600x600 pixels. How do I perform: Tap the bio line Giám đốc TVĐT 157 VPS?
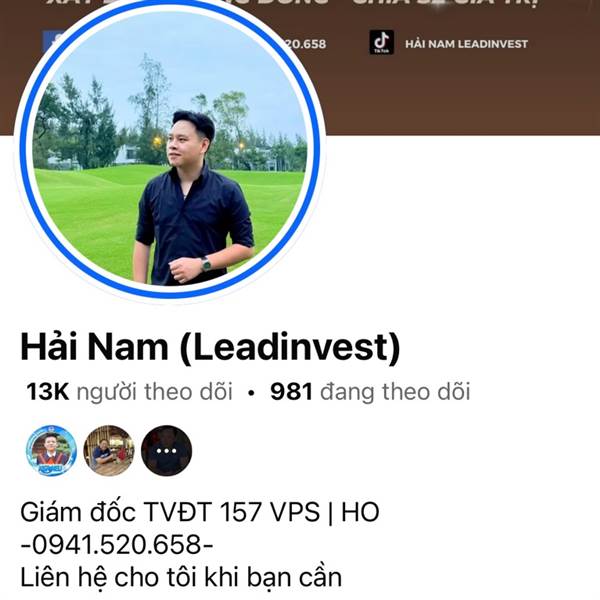point(199,512)
